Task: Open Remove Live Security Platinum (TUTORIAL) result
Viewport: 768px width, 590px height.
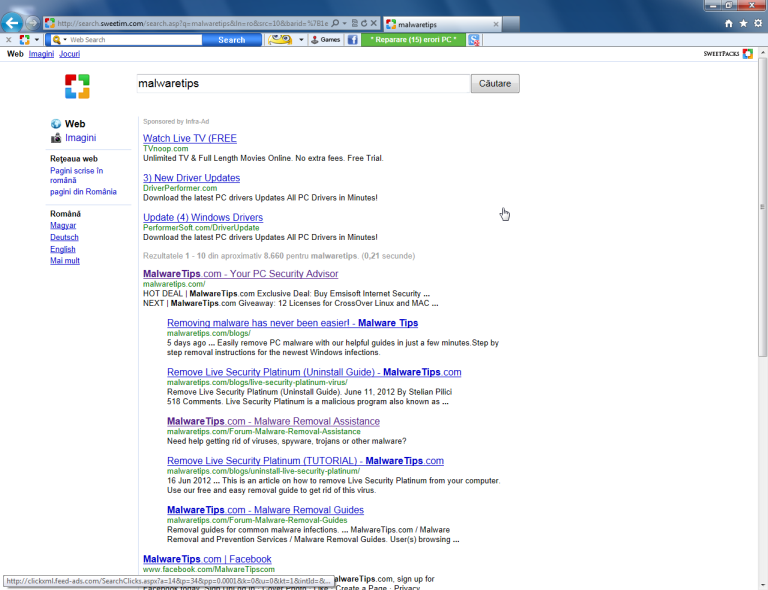Action: 305,461
